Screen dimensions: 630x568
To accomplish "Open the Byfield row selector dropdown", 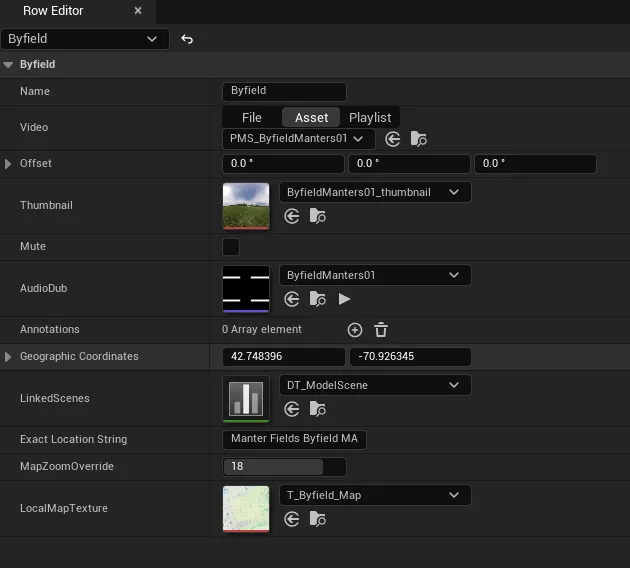I will 85,39.
